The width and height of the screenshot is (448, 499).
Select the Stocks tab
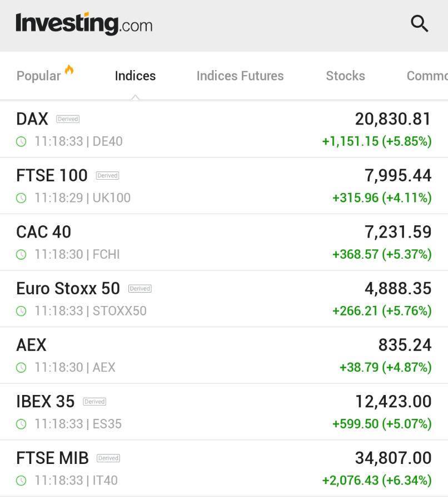[345, 76]
